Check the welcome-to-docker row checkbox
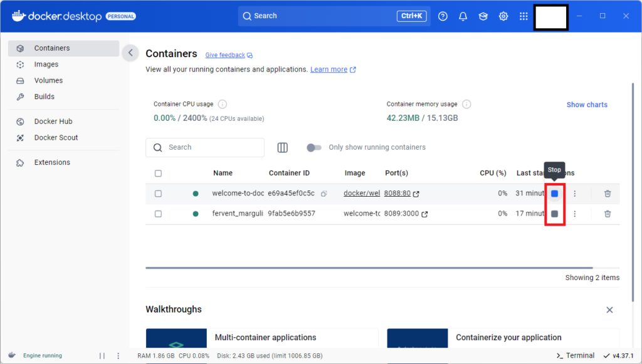 click(x=158, y=194)
